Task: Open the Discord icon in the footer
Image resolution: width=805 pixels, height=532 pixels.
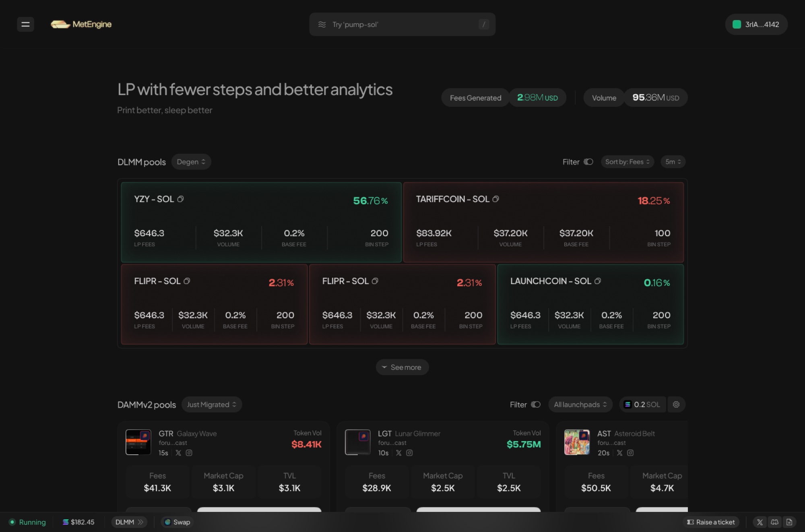Action: 774,522
